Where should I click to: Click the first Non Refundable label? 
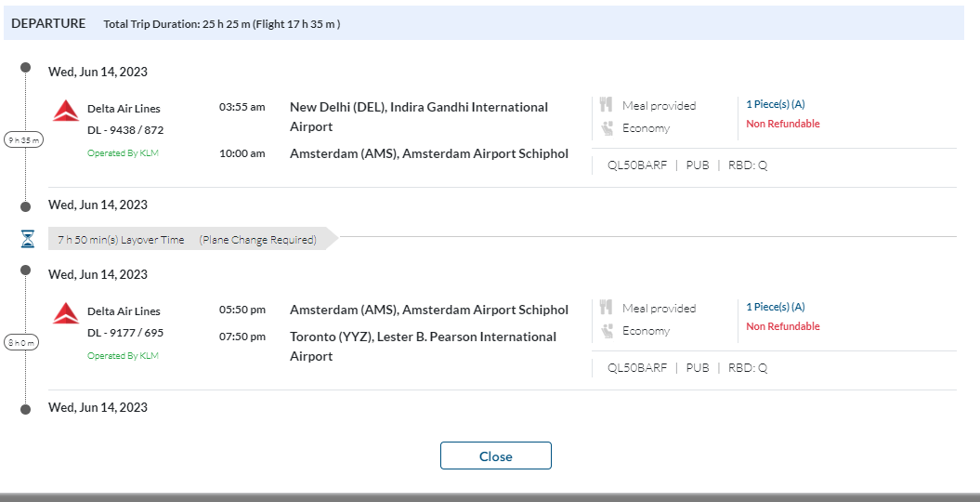click(x=782, y=124)
